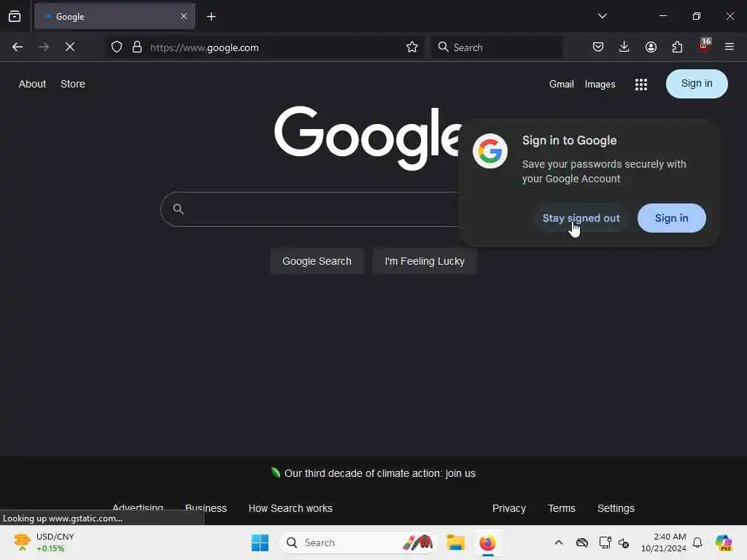Click the Windows taskbar Search box
Viewport: 747px width, 560px height.
click(357, 542)
